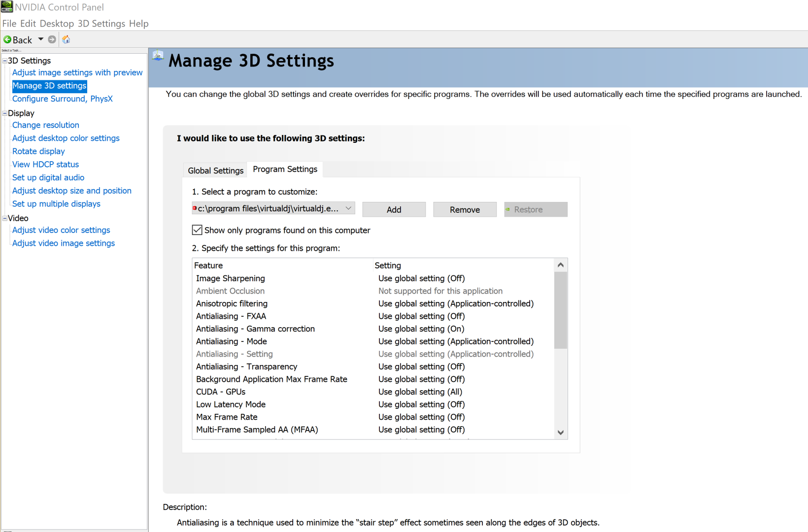Click the Add button
Screen dimensions: 808x532
coord(394,209)
